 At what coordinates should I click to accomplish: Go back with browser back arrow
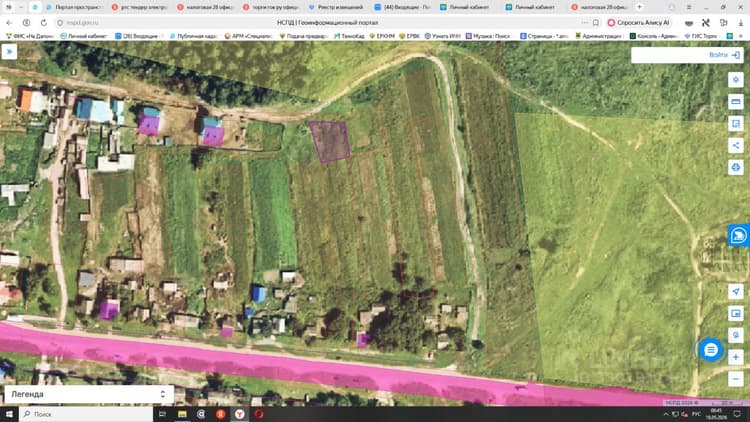(9, 22)
